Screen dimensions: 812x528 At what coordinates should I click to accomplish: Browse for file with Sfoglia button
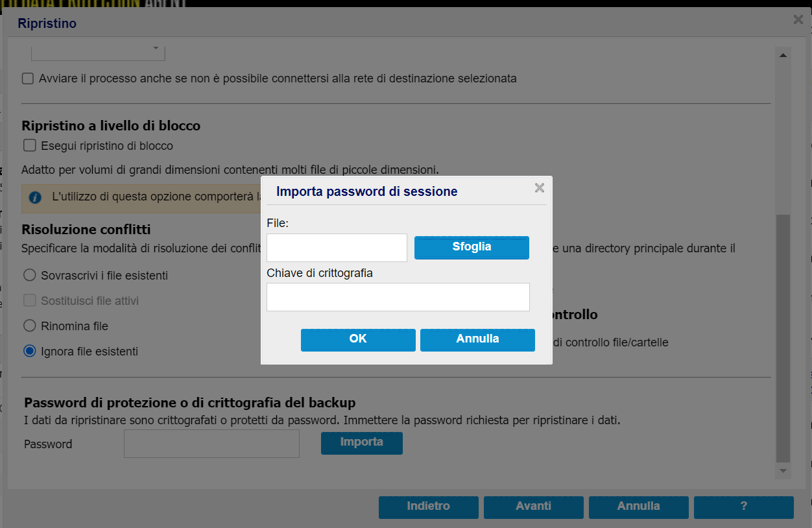[x=472, y=247]
